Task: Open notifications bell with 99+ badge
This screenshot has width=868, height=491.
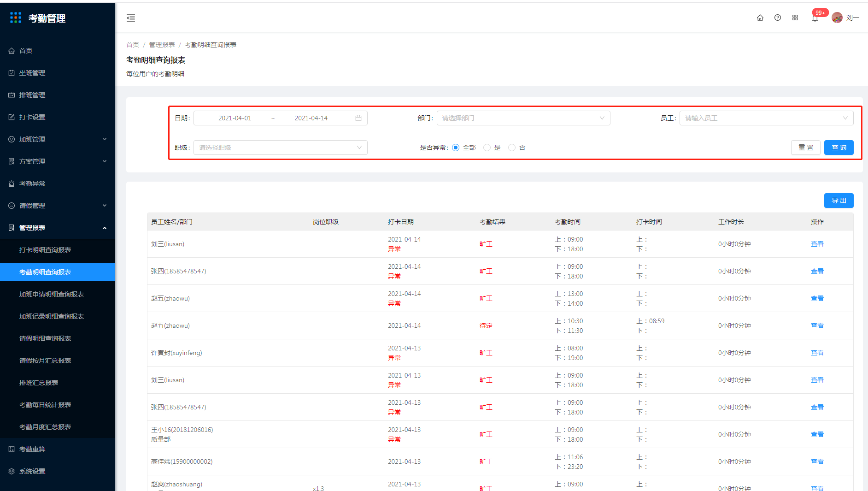Action: pyautogui.click(x=815, y=18)
